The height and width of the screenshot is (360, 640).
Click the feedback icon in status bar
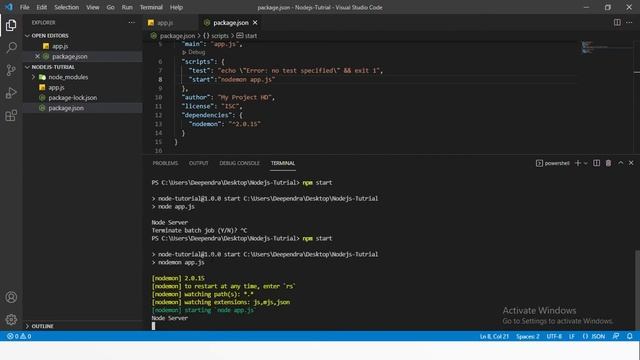tap(616, 336)
